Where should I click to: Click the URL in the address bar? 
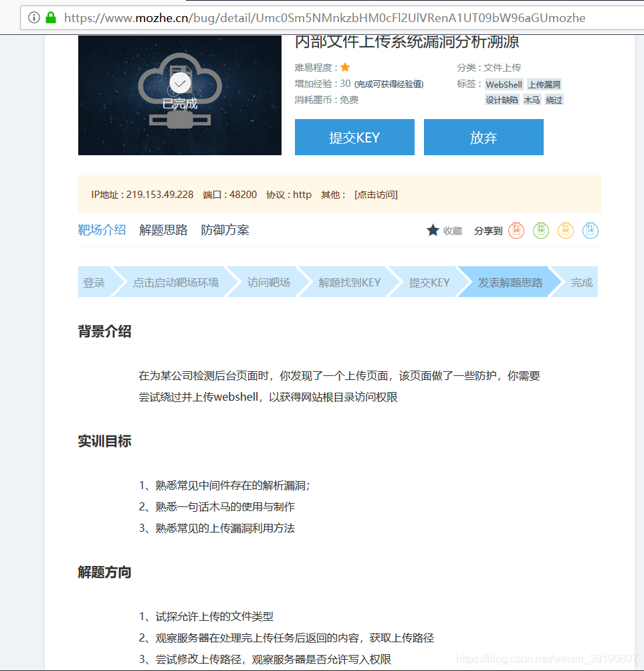click(x=324, y=18)
